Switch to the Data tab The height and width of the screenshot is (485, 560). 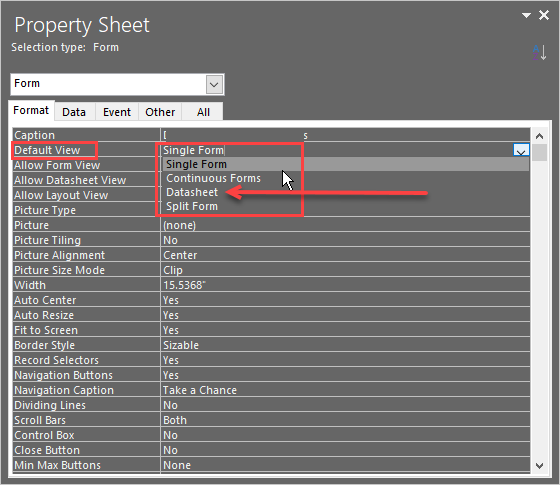pos(74,112)
